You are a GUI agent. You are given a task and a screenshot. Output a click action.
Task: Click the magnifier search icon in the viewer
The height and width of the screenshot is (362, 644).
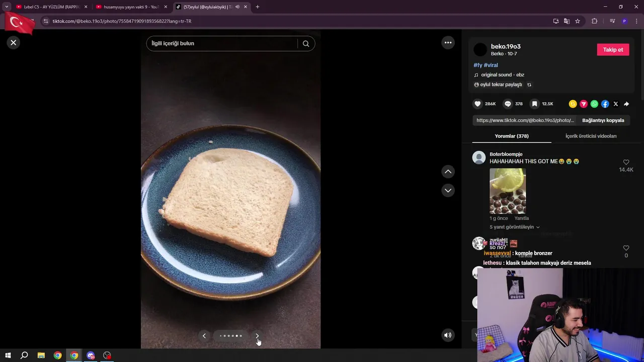point(306,43)
